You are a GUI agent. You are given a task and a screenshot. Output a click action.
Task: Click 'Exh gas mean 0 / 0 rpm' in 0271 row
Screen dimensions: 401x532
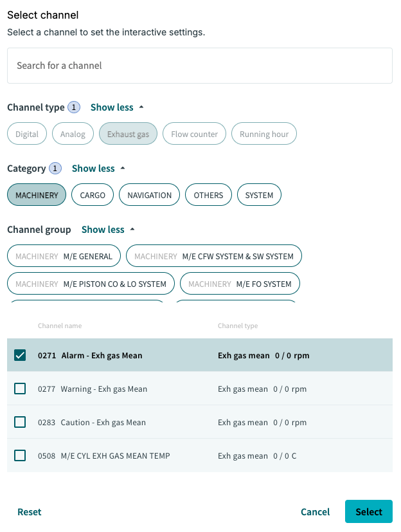[x=263, y=356]
